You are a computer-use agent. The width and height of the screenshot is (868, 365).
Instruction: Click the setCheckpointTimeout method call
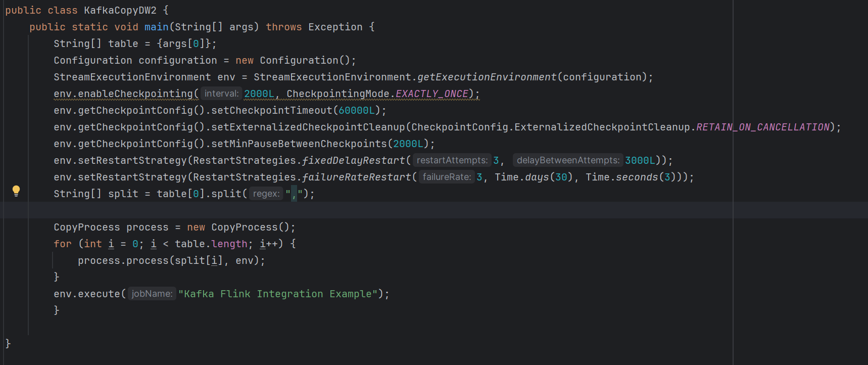click(272, 110)
